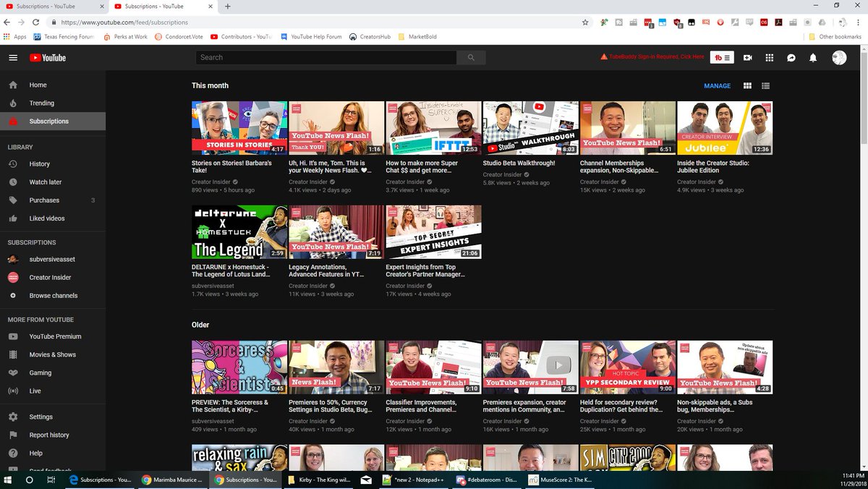Image resolution: width=868 pixels, height=489 pixels.
Task: Go back in browser
Action: point(7,22)
